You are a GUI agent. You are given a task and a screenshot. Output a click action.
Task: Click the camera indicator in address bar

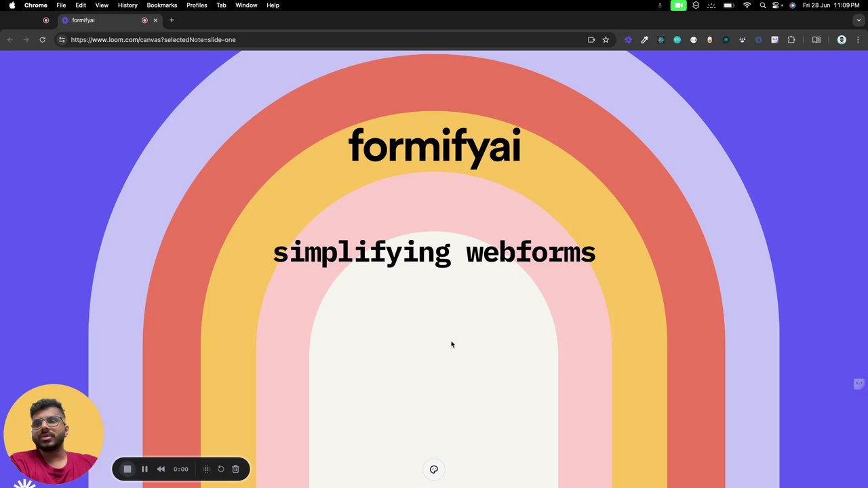click(591, 40)
